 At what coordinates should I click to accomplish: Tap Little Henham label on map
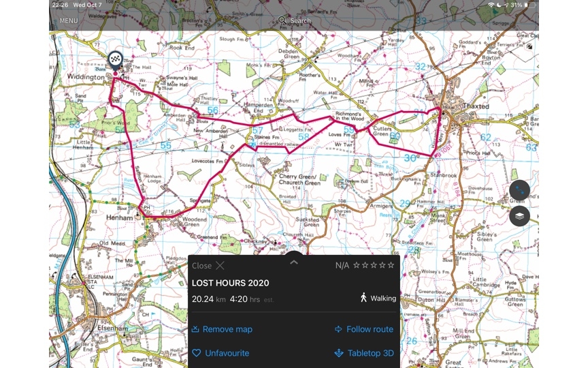click(83, 144)
